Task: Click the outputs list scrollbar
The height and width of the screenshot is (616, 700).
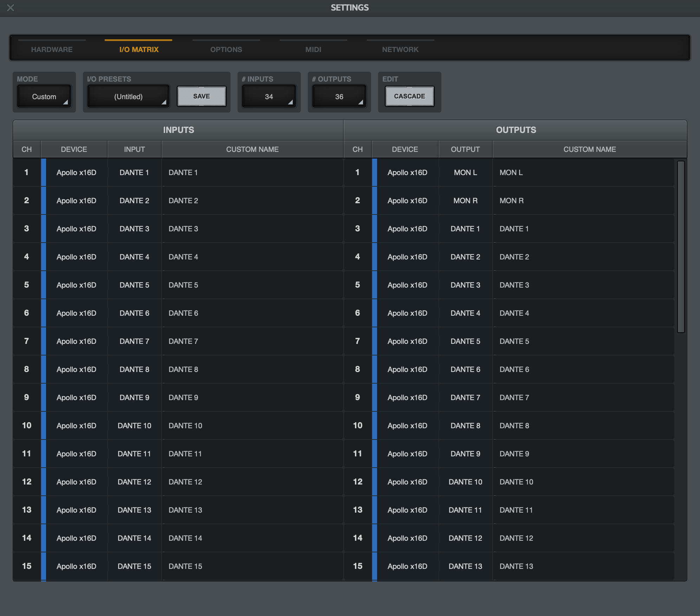Action: 681,246
